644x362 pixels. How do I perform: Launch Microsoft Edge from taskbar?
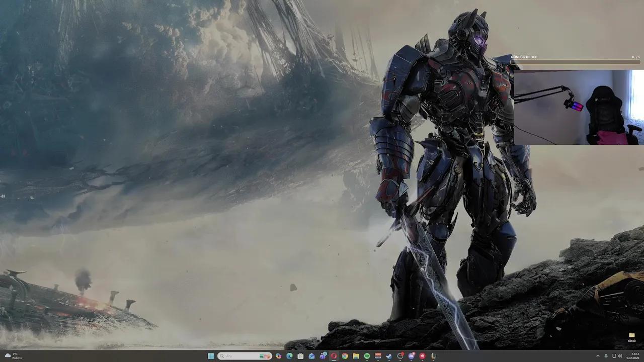point(289,356)
